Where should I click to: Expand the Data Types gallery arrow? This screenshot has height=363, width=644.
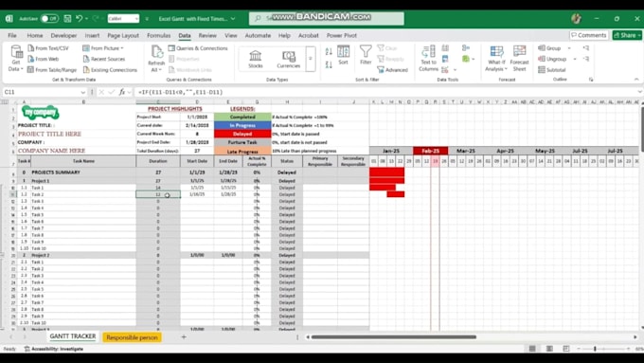tap(311, 59)
